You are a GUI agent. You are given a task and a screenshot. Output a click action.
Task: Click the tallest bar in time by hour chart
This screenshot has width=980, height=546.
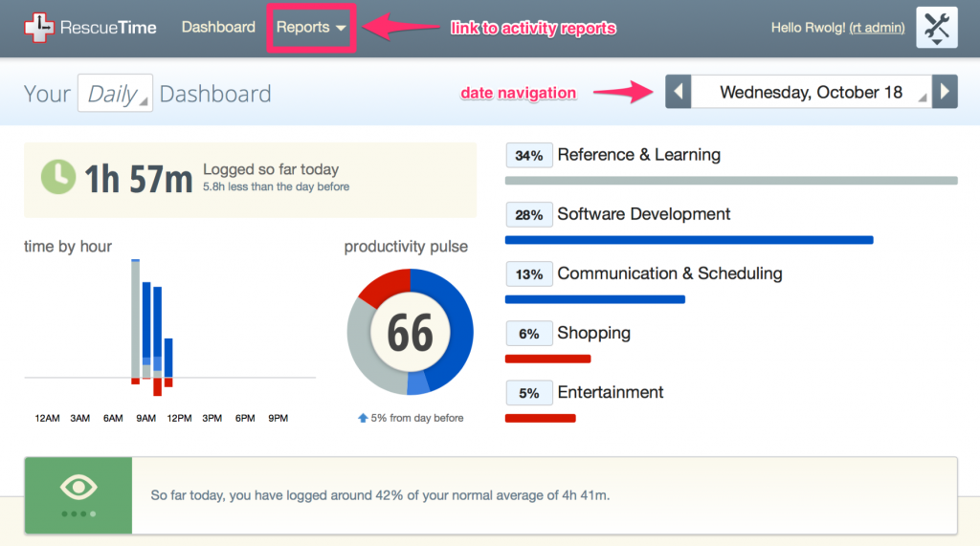tap(136, 318)
